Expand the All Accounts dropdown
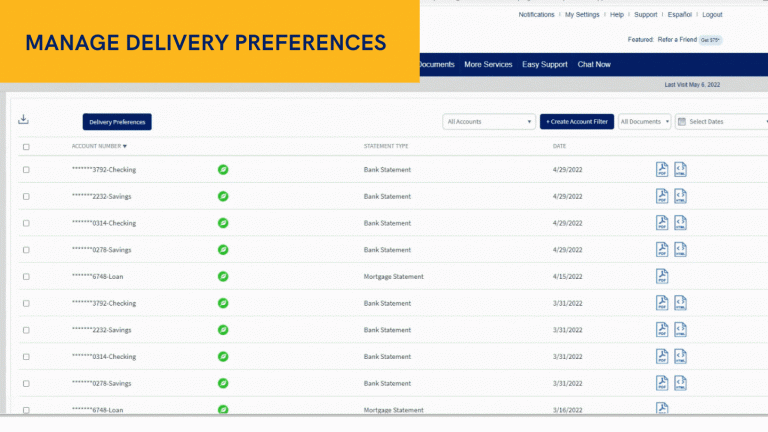 489,122
